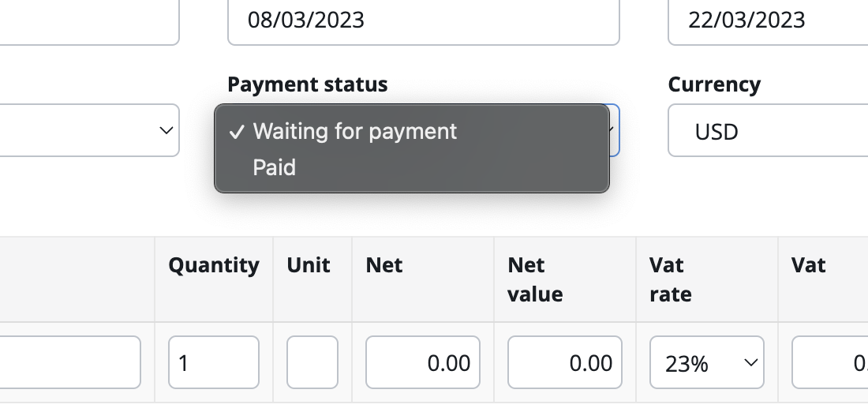The image size is (868, 412).
Task: Select the "Paid" payment status option
Action: coord(275,167)
